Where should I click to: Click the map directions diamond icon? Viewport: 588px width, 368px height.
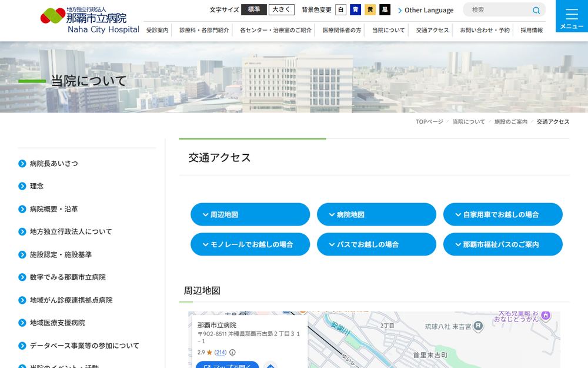click(270, 366)
